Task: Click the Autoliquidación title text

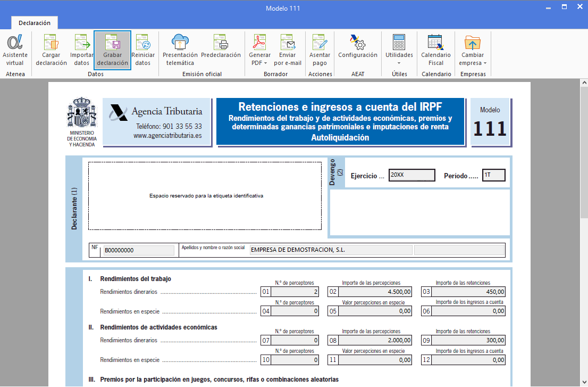Action: coord(340,138)
